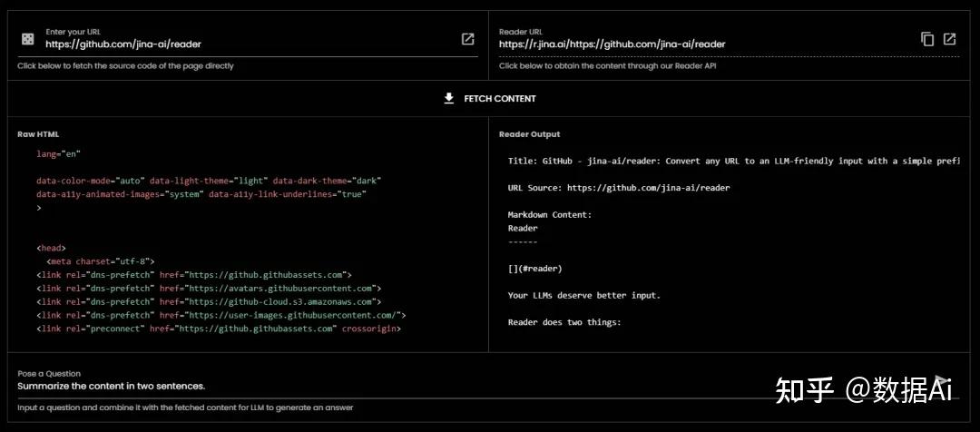Click the hint about obtaining content through Reader API
The width and height of the screenshot is (980, 432).
(607, 65)
